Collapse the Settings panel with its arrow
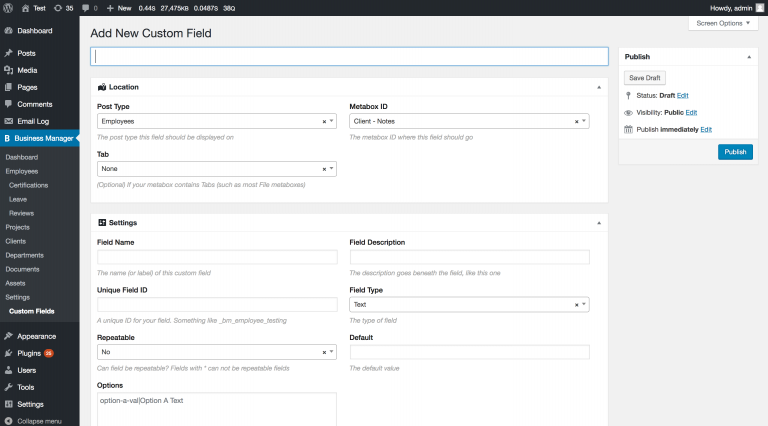Image resolution: width=768 pixels, height=426 pixels. 599,223
